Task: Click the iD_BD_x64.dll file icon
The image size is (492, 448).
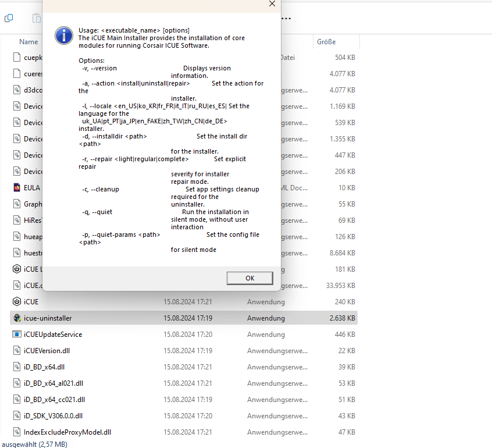Action: 17,367
